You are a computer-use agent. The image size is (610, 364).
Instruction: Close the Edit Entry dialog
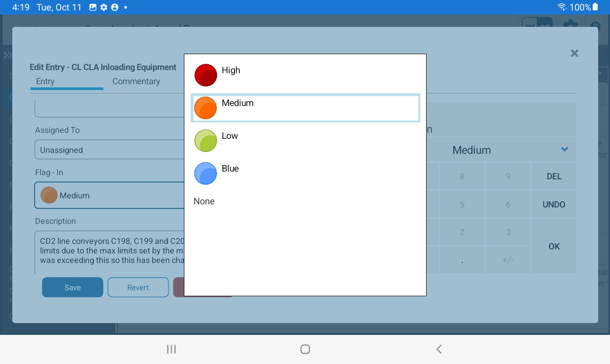coord(574,53)
